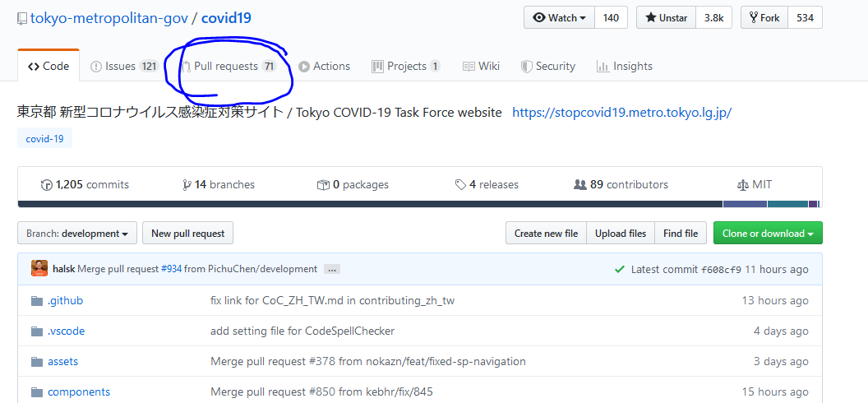View the 534 forks count

(805, 18)
